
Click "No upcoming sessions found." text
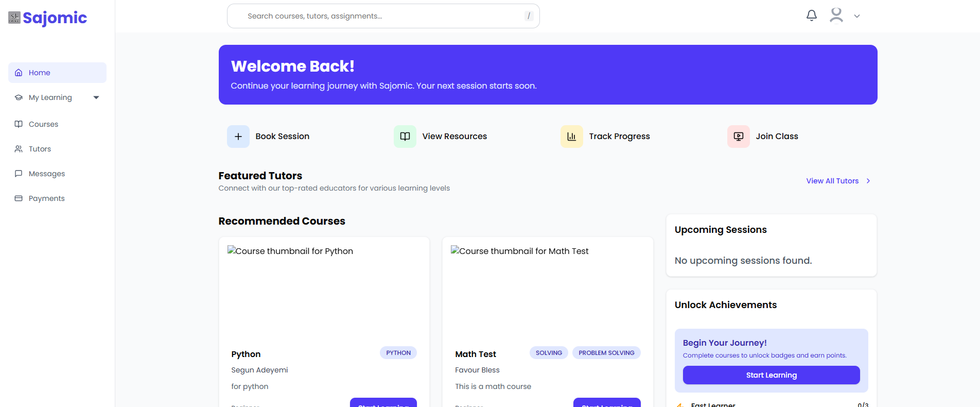pos(743,261)
